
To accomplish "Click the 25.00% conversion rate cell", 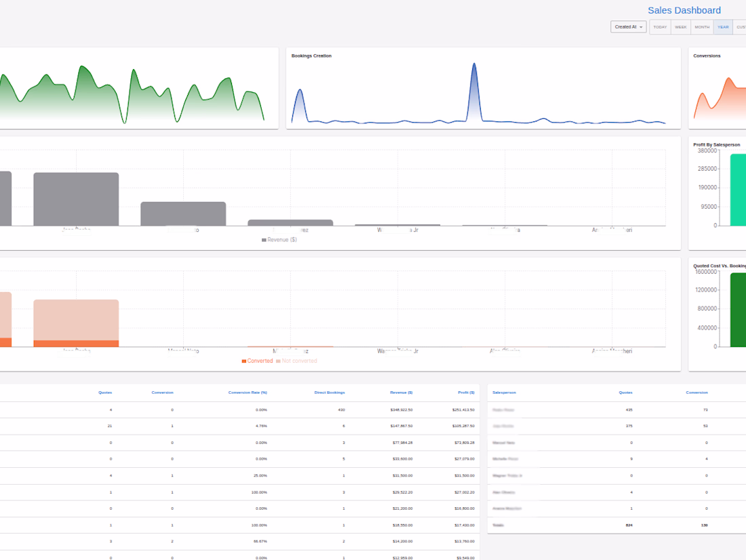I will point(260,475).
